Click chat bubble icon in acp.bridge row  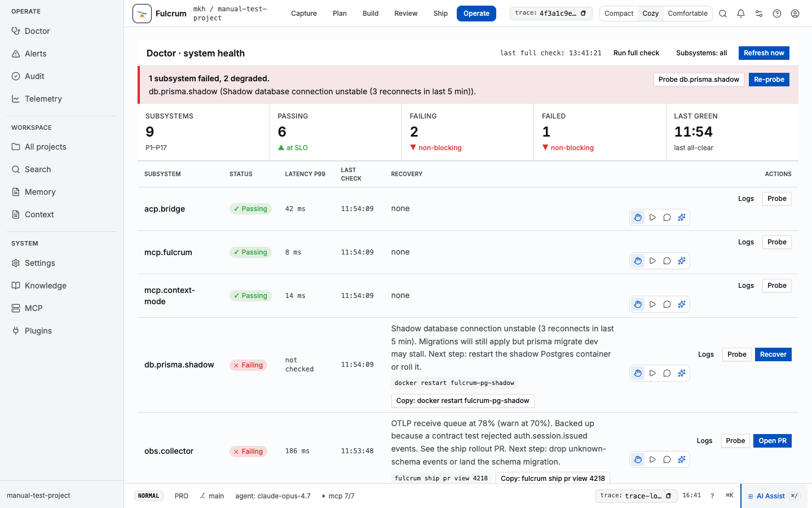(667, 217)
